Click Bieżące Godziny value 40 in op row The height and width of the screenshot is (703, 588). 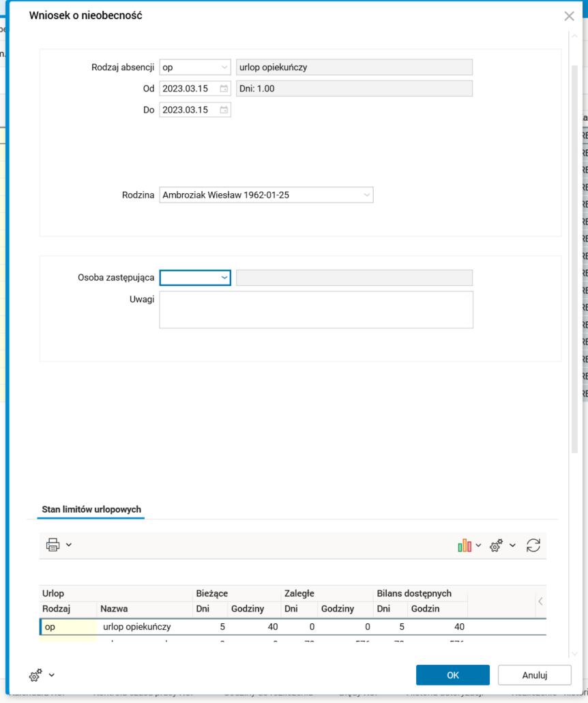[254, 627]
